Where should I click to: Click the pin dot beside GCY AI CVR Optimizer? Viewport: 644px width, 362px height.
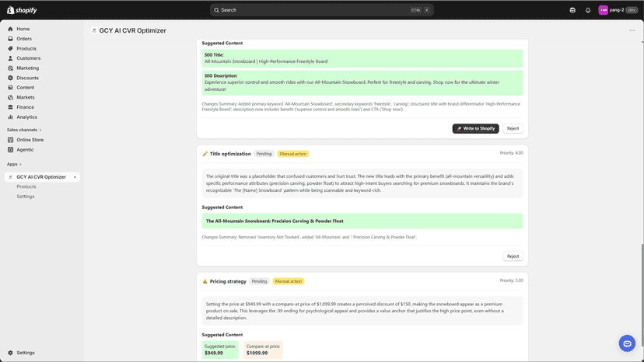coord(75,177)
